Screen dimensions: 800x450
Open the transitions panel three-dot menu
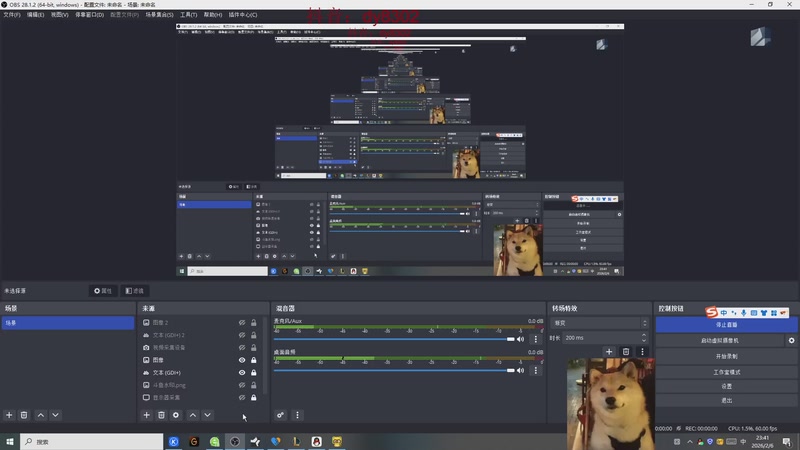tap(642, 352)
